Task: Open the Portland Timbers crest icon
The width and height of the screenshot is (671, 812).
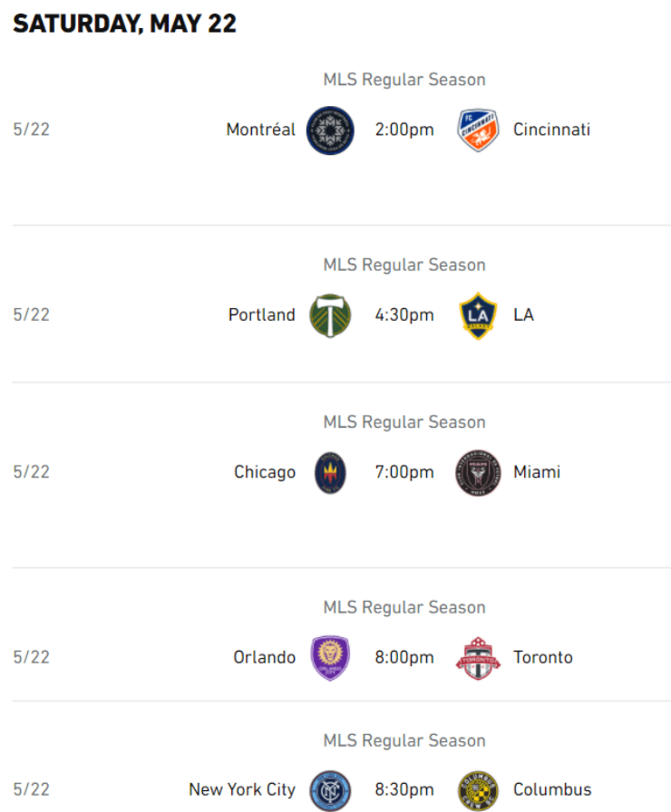Action: point(330,315)
